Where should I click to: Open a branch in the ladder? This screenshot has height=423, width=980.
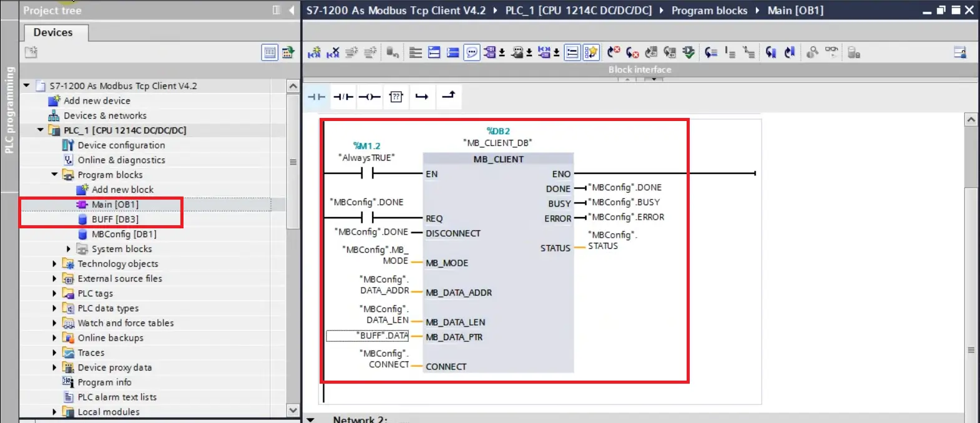pos(422,97)
